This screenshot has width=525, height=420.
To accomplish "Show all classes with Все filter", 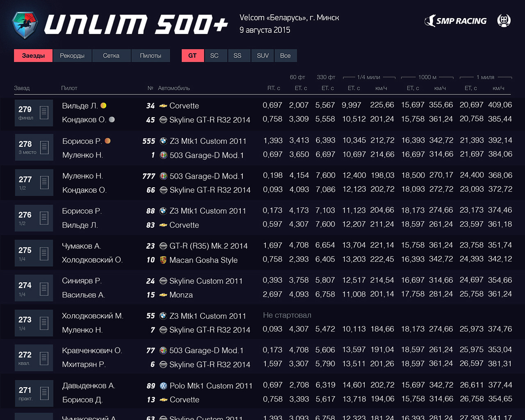I will 285,56.
